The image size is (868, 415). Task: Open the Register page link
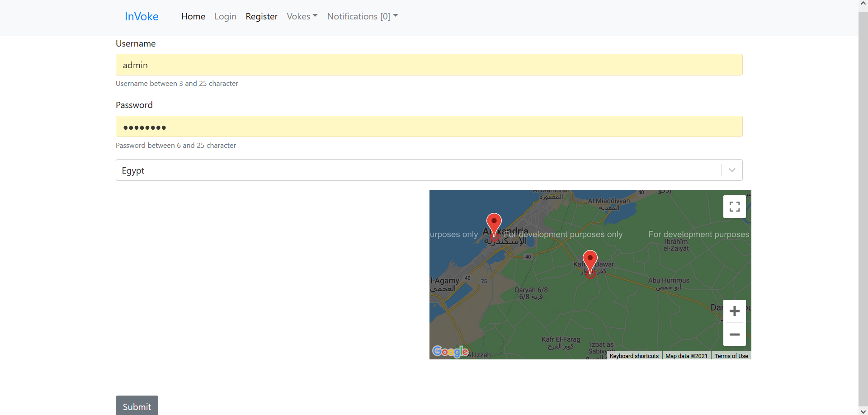point(261,16)
